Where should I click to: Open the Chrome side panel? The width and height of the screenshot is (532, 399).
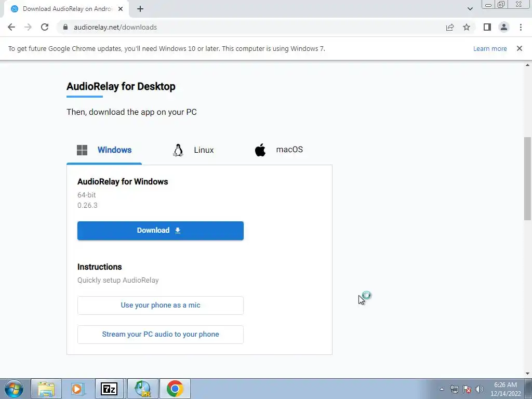[487, 27]
